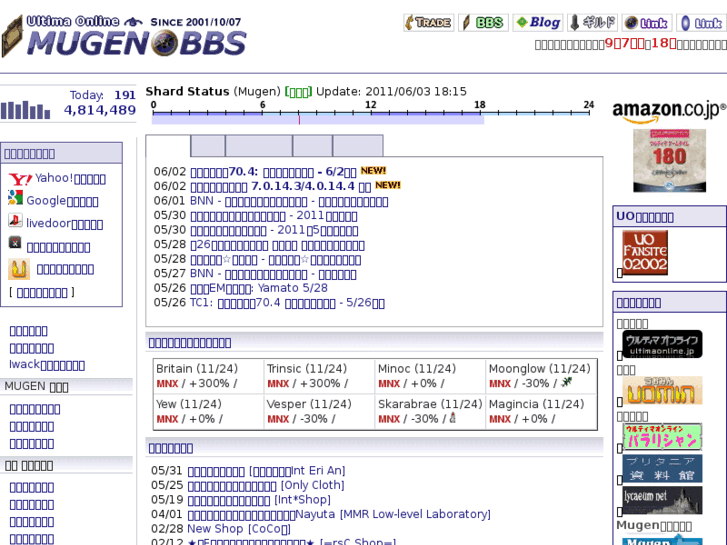Click the globe Link header button

[647, 23]
